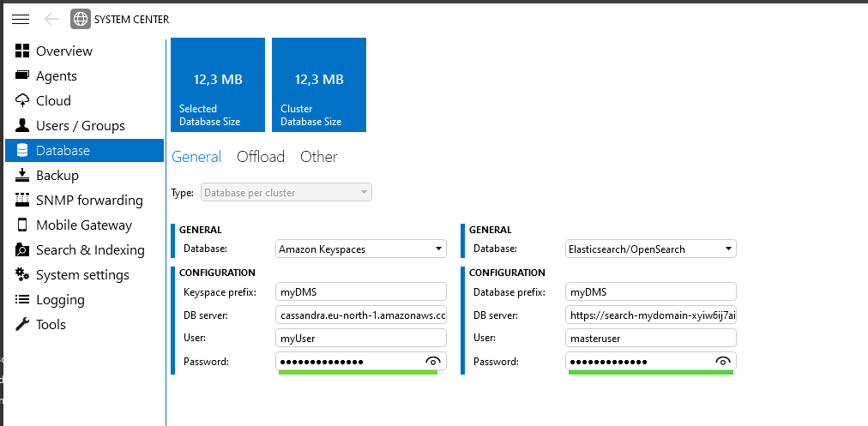Switch to the Offload tab
Image resolution: width=868 pixels, height=426 pixels.
click(261, 157)
